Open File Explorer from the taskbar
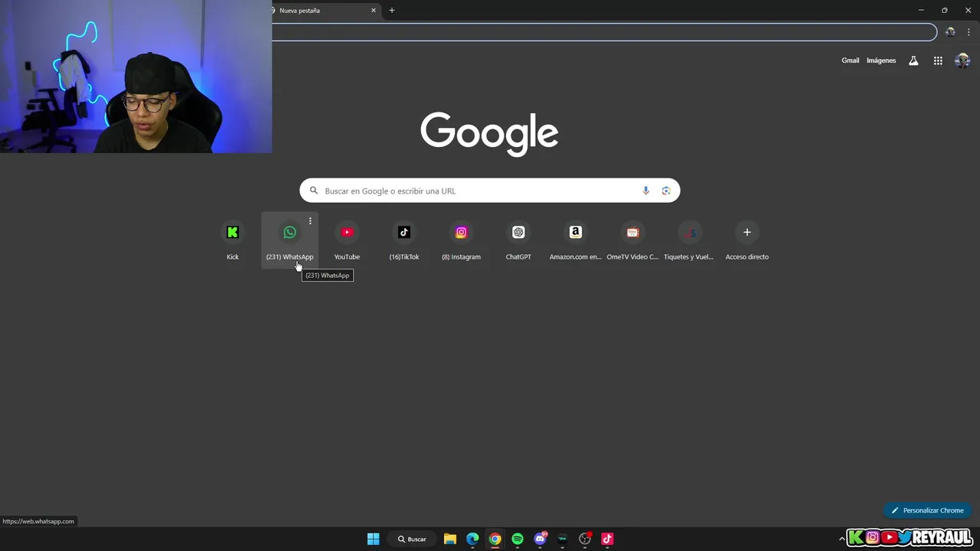This screenshot has height=551, width=980. (x=450, y=539)
